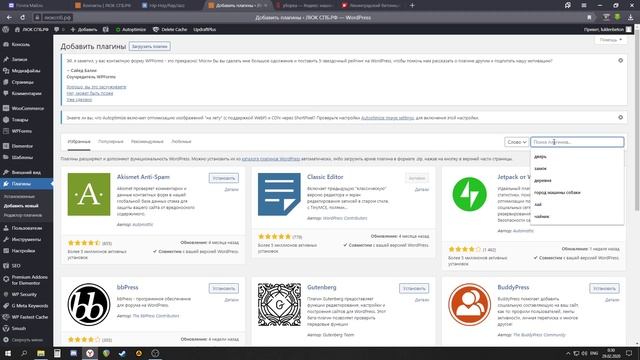Go to Страницы in sidebar
640x360 pixels.
22,82
